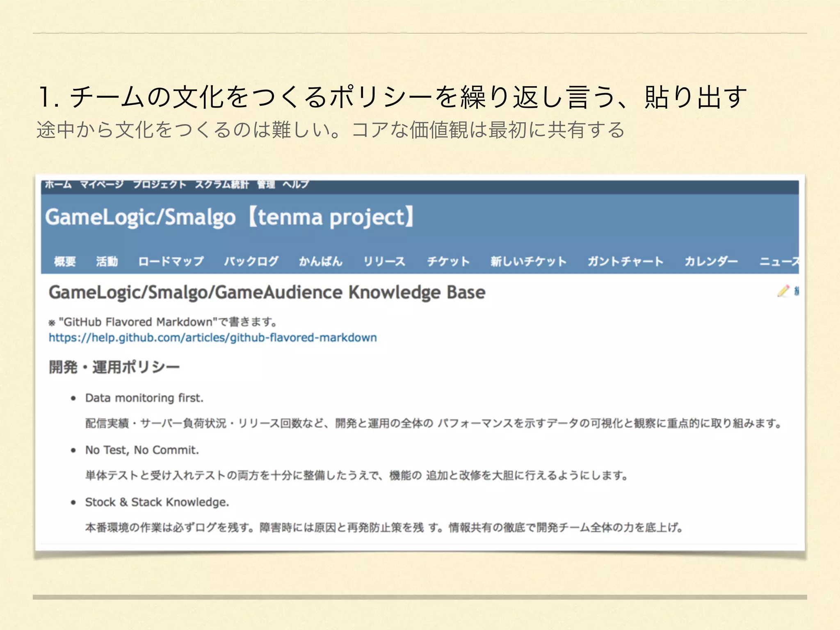Click the pencil edit icon

pyautogui.click(x=783, y=291)
